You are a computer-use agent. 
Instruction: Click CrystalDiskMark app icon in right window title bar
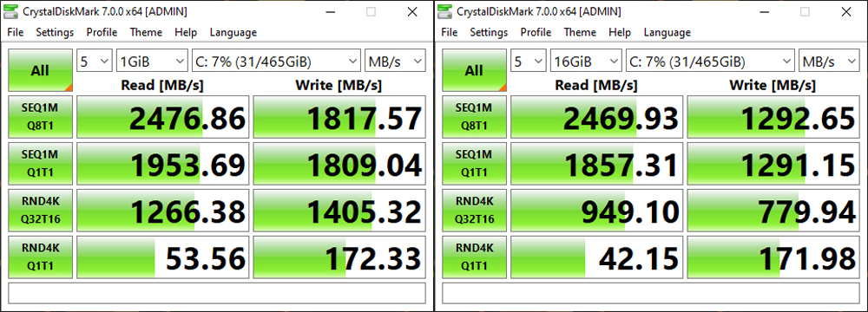[444, 11]
